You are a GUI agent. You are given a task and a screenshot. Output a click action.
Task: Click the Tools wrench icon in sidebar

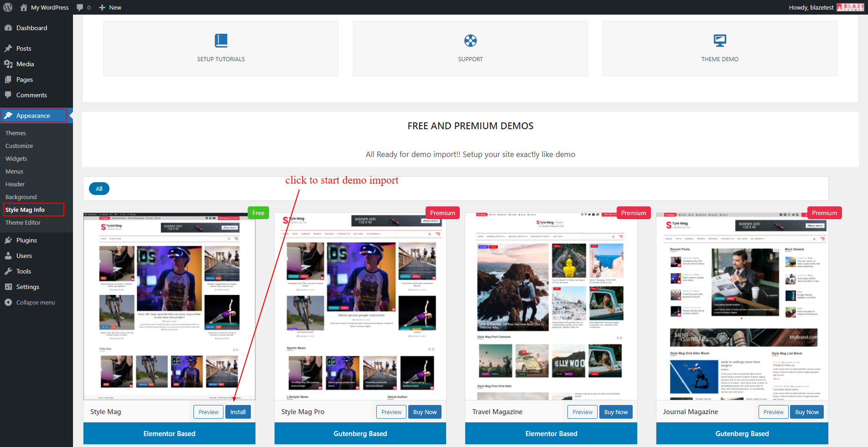[8, 271]
